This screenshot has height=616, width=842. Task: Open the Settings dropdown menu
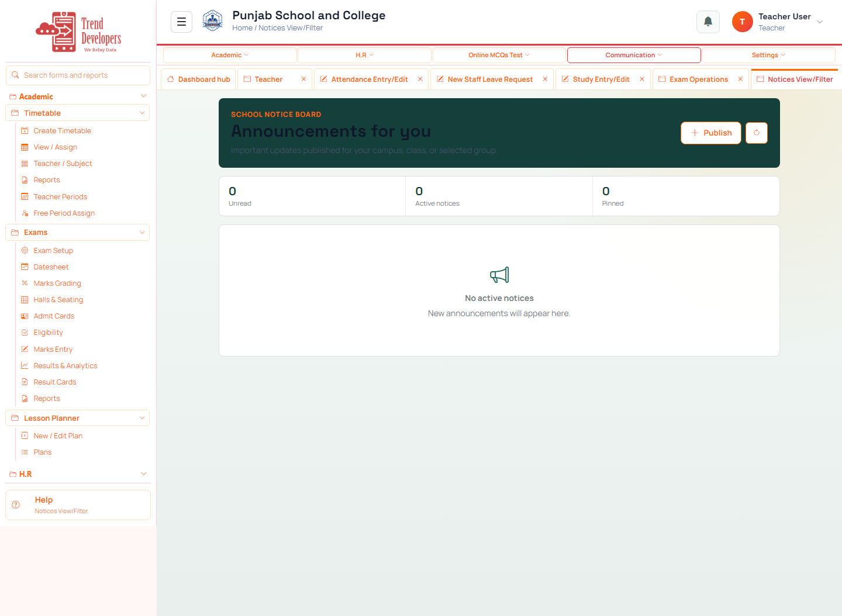[768, 55]
